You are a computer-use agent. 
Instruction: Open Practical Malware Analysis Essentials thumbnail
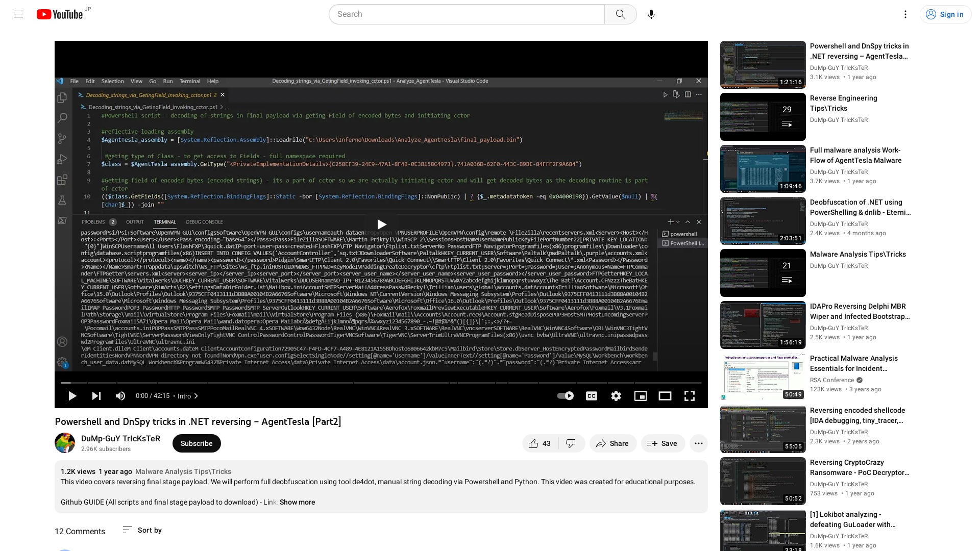coord(763,377)
